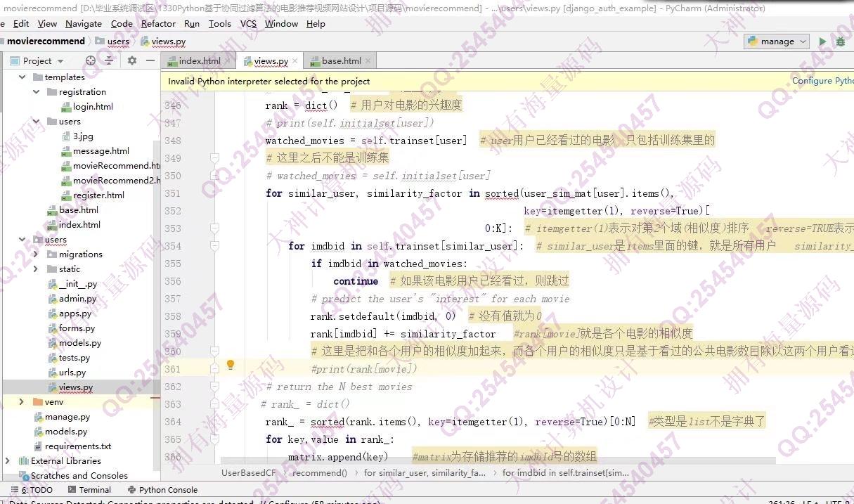
Task: Click UserBasedCF in the editor breadcrumb
Action: point(249,473)
